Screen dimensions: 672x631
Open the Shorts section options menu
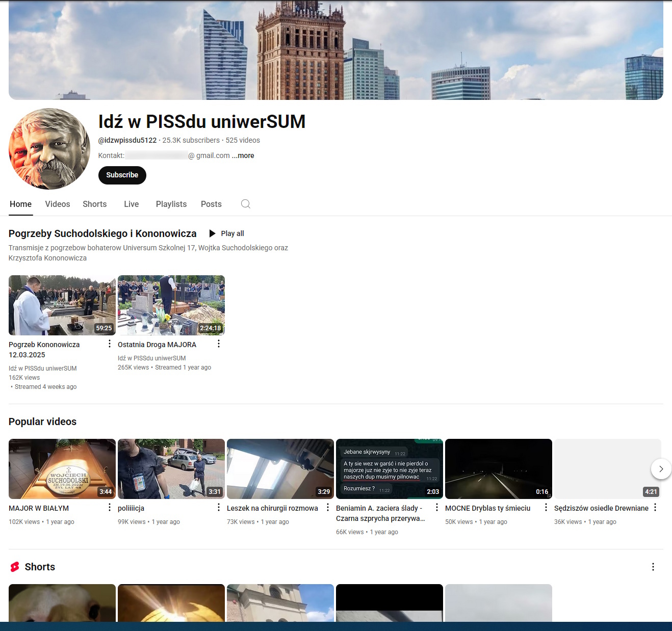click(653, 567)
